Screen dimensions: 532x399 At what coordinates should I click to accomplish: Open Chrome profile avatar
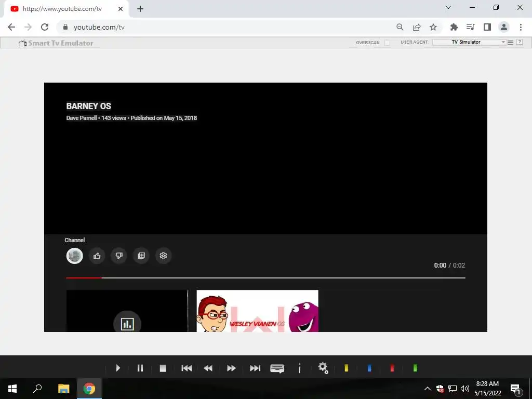click(504, 27)
